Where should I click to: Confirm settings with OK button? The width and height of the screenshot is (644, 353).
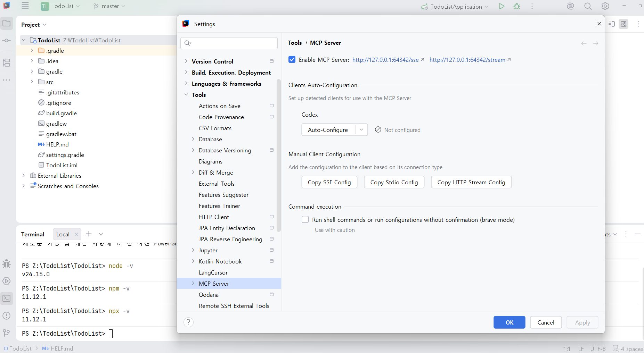tap(510, 322)
